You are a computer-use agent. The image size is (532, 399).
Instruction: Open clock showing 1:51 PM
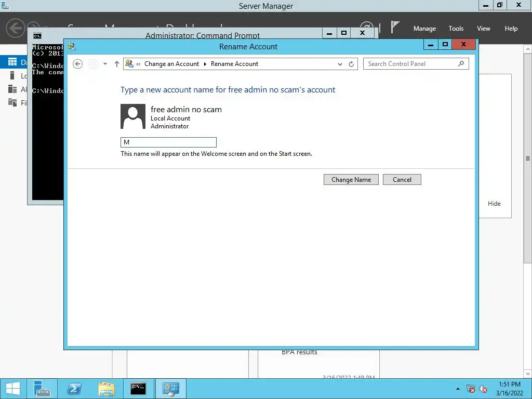pyautogui.click(x=509, y=389)
